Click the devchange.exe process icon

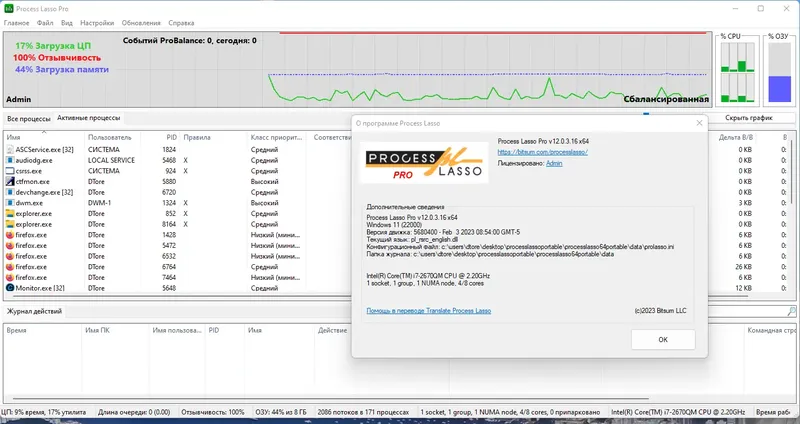coord(10,192)
